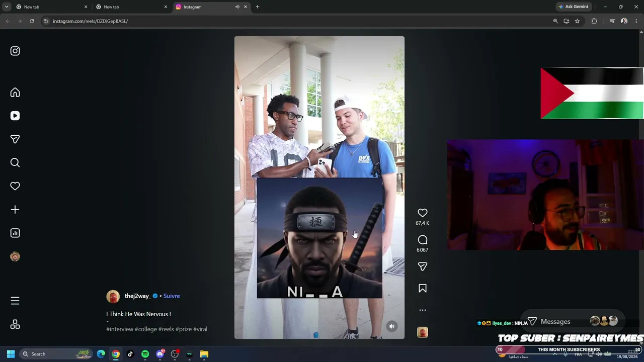Open Chrome profile avatar menu
Viewport: 644px width, 362px height.
pos(624,21)
